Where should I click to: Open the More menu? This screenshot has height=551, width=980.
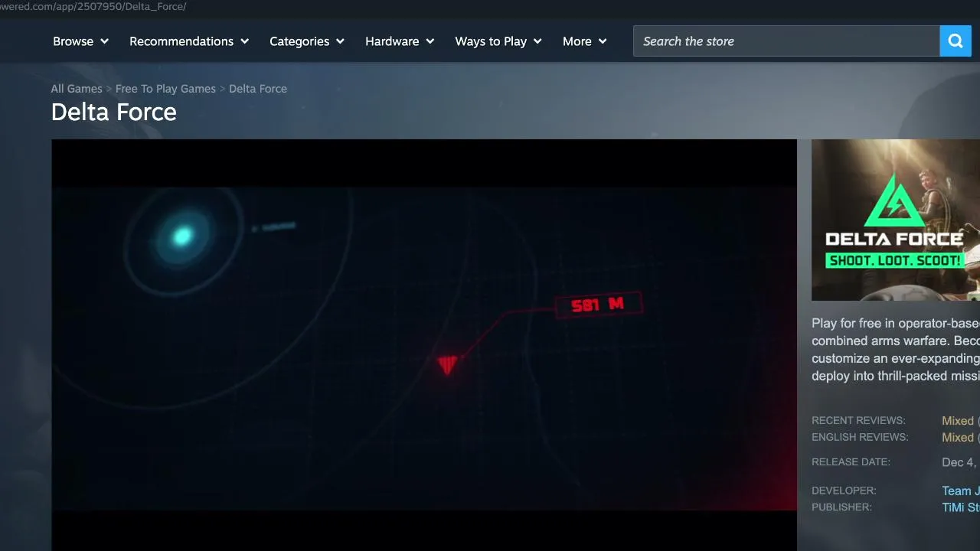point(585,41)
